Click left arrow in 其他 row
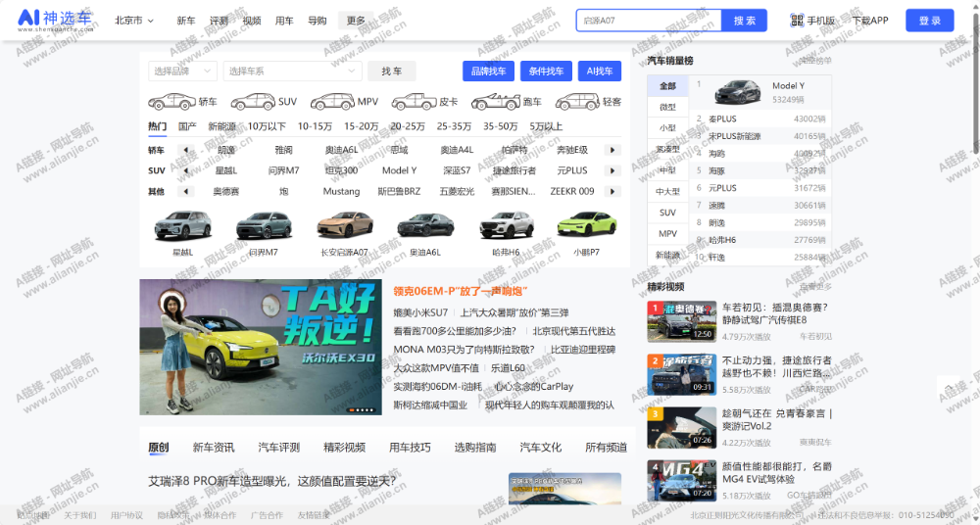Viewport: 980px width, 525px height. click(x=185, y=191)
